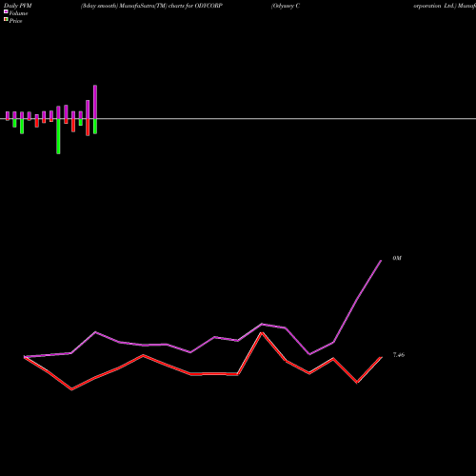Click the Price legend color swatch
Viewport: 476px width, 476px height.
coord(6,19)
